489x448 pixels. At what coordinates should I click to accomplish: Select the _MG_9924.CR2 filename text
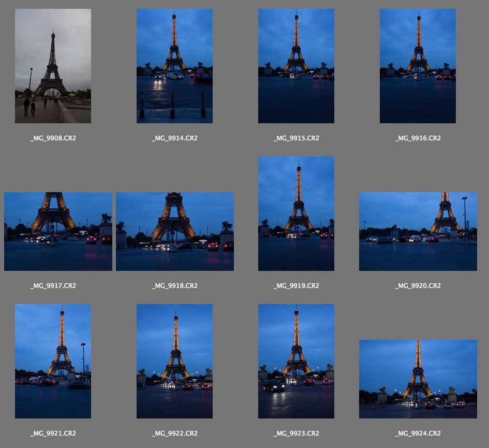[x=418, y=433]
